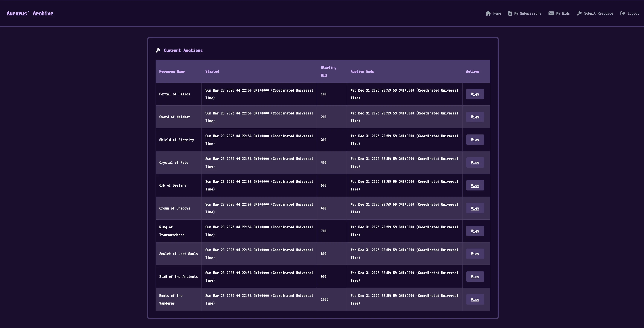View the Boots of the Wanderer auction
The width and height of the screenshot is (644, 328).
coord(475,299)
